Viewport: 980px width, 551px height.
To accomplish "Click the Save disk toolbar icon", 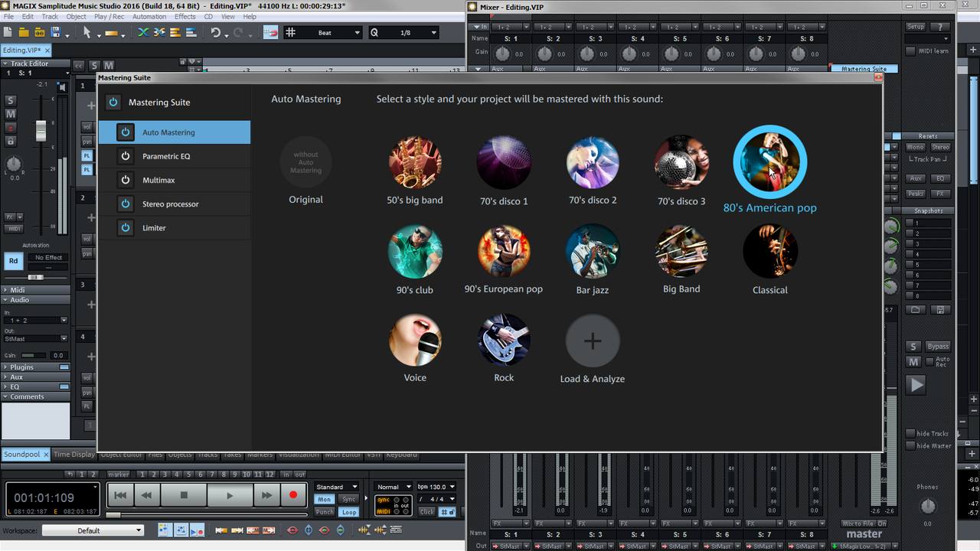I will (x=55, y=32).
